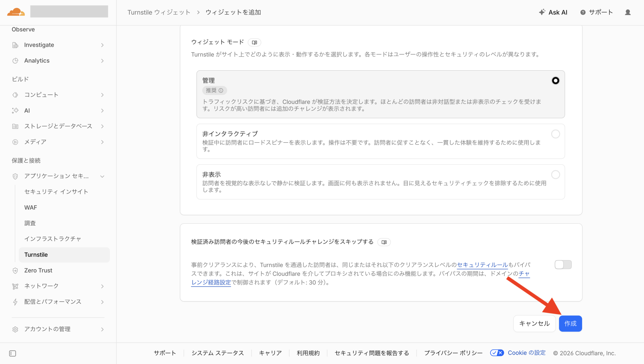
Task: Click the Ask AI sparkle icon
Action: tap(542, 12)
